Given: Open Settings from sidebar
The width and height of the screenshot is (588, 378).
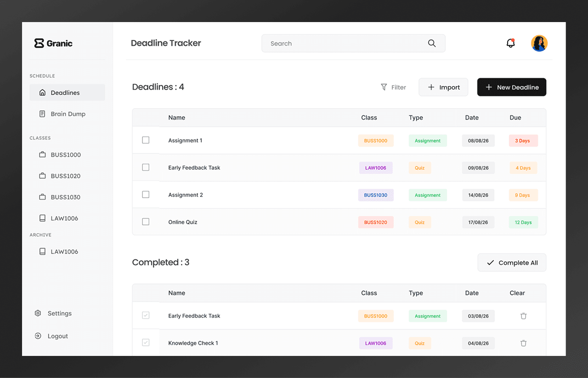Looking at the screenshot, I should point(60,313).
